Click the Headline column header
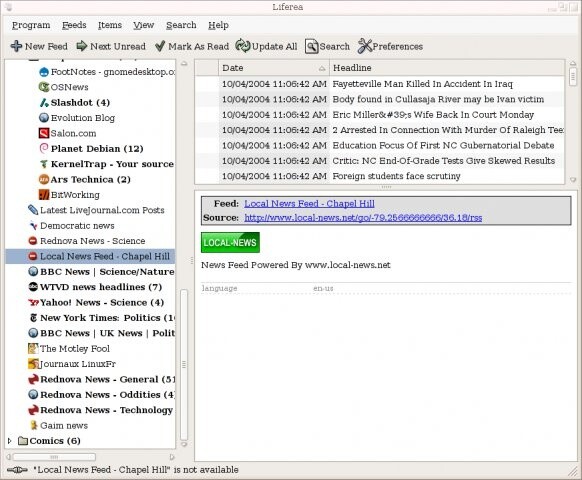Image resolution: width=582 pixels, height=480 pixels. point(447,68)
